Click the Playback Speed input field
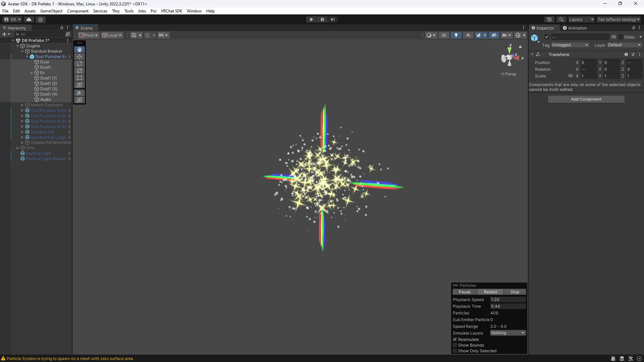The width and height of the screenshot is (644, 362). pyautogui.click(x=507, y=300)
